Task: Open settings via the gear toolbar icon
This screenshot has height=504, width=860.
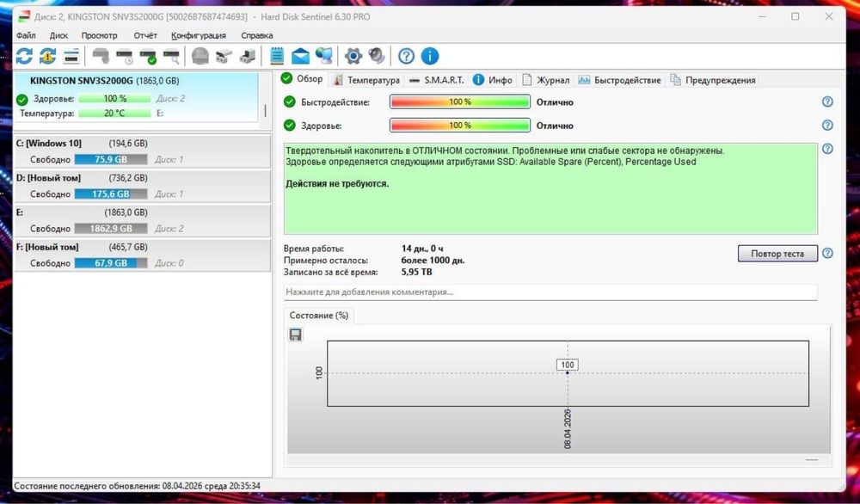Action: pyautogui.click(x=353, y=56)
